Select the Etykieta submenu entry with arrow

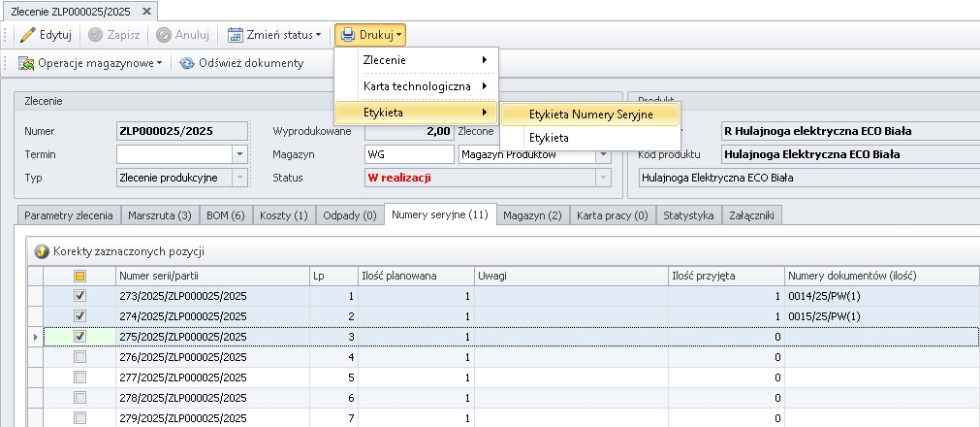(417, 113)
